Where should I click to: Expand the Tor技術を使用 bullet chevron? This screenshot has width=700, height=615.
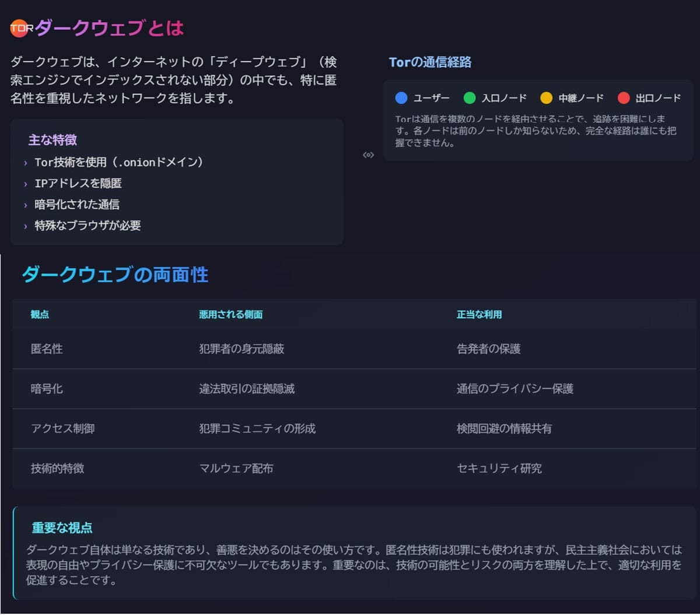26,163
